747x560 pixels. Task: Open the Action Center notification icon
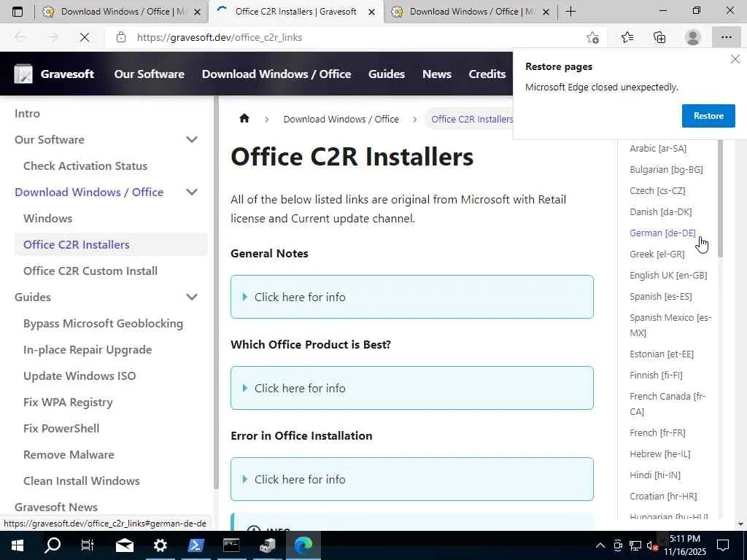723,545
